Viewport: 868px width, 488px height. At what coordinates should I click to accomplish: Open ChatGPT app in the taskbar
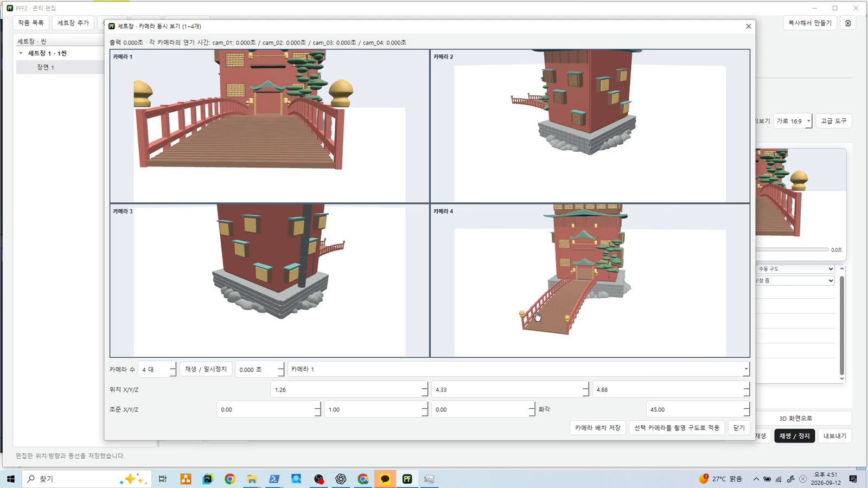tap(341, 479)
